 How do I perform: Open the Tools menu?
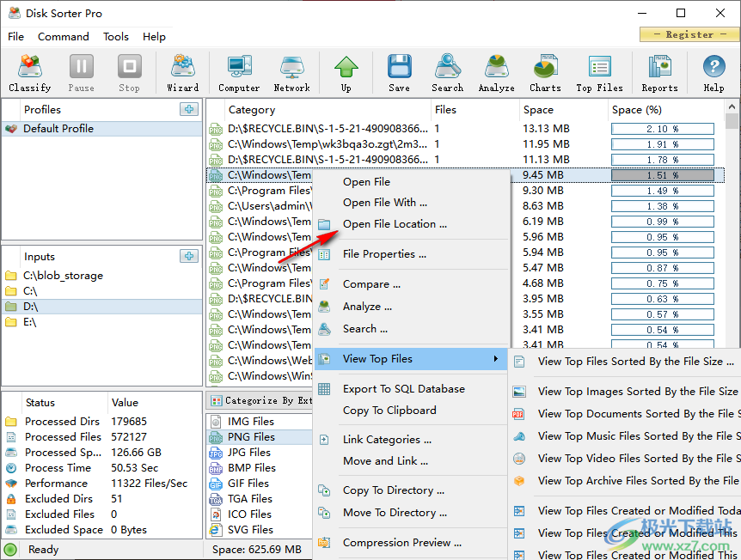tap(116, 37)
